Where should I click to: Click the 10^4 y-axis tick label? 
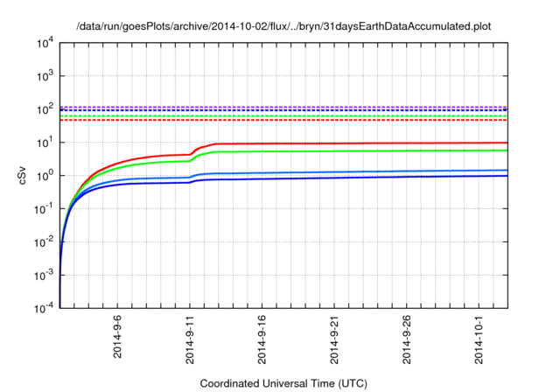point(45,43)
